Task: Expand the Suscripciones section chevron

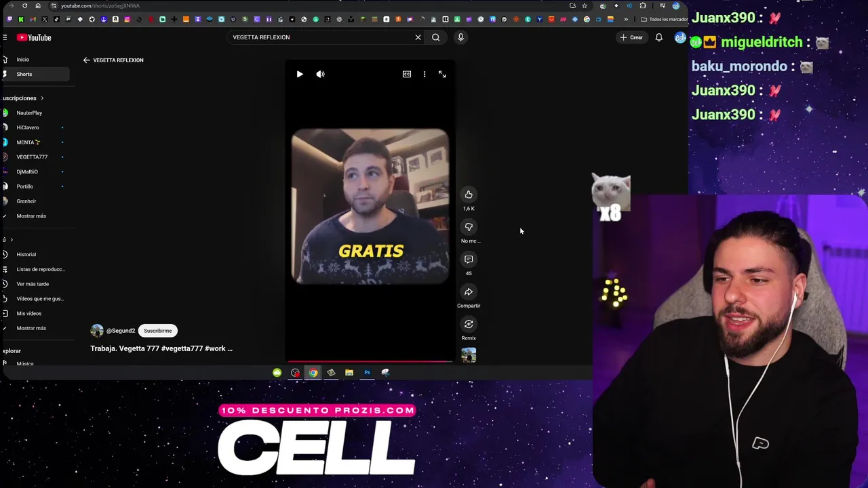Action: (41, 98)
